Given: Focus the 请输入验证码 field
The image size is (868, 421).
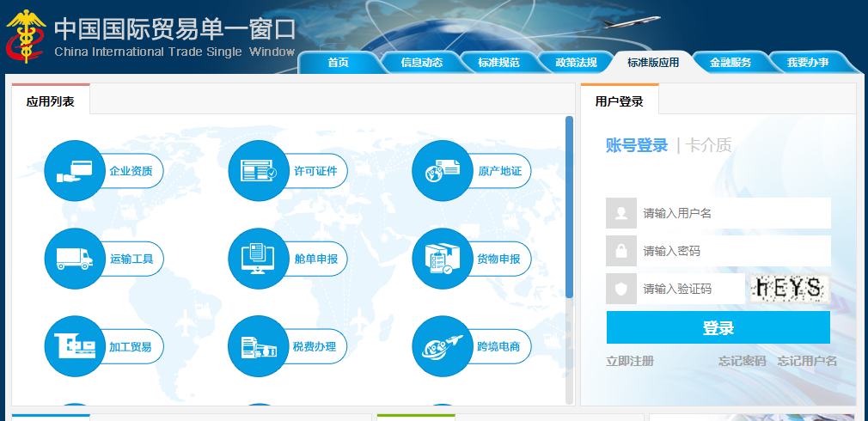Looking at the screenshot, I should pos(690,289).
